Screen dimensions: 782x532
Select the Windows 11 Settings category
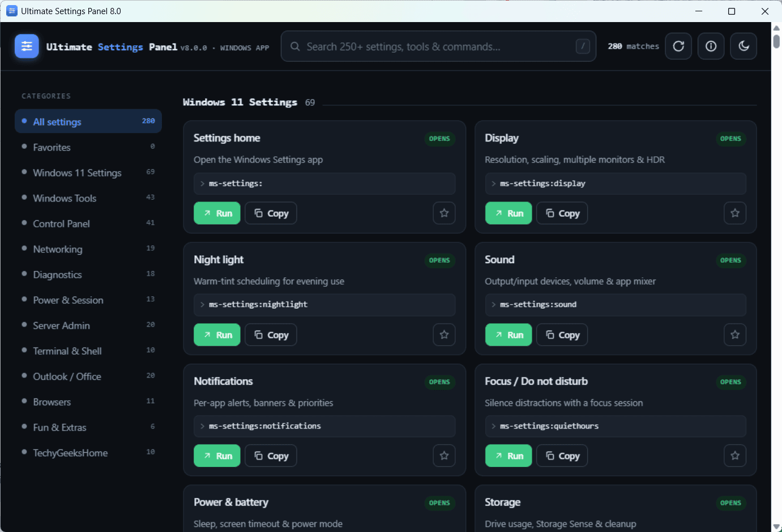pyautogui.click(x=88, y=173)
